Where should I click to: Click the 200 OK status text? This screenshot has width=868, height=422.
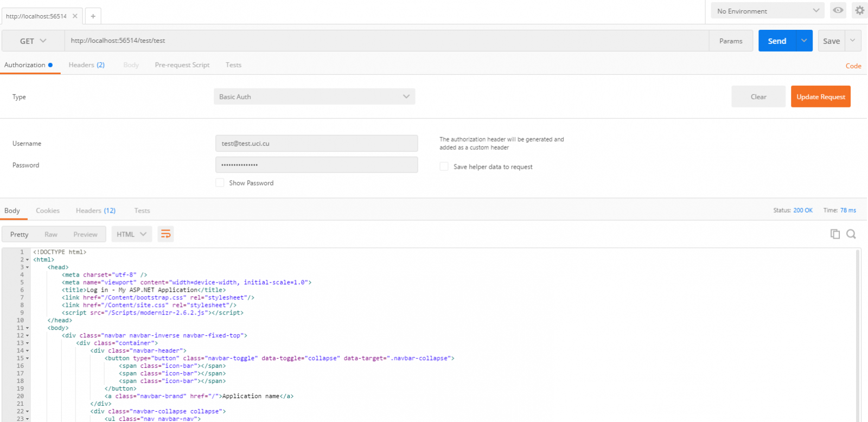[803, 210]
